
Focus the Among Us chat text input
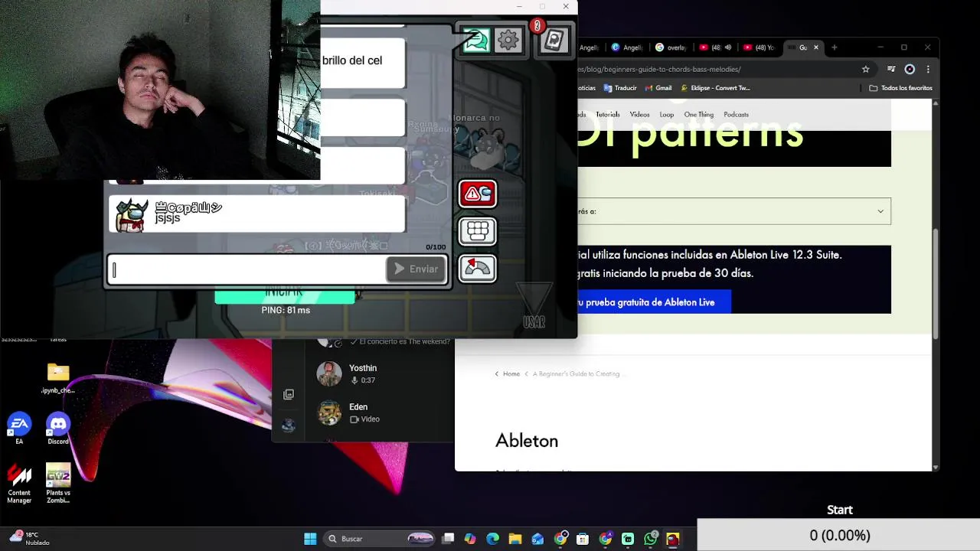(247, 269)
